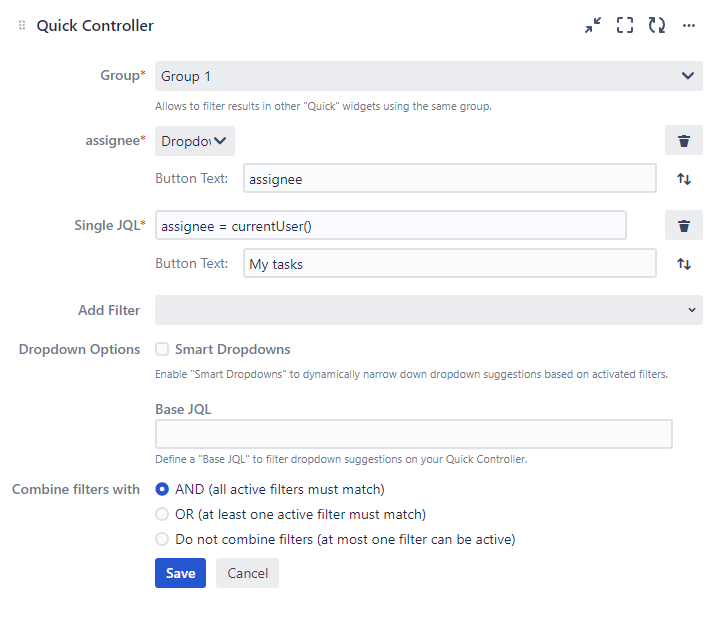
Task: Click the Save button
Action: [x=180, y=573]
